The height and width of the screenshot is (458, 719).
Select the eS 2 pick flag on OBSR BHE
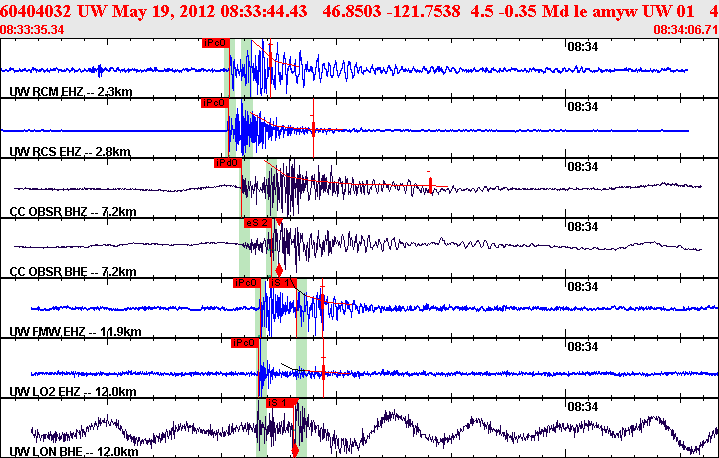point(257,223)
